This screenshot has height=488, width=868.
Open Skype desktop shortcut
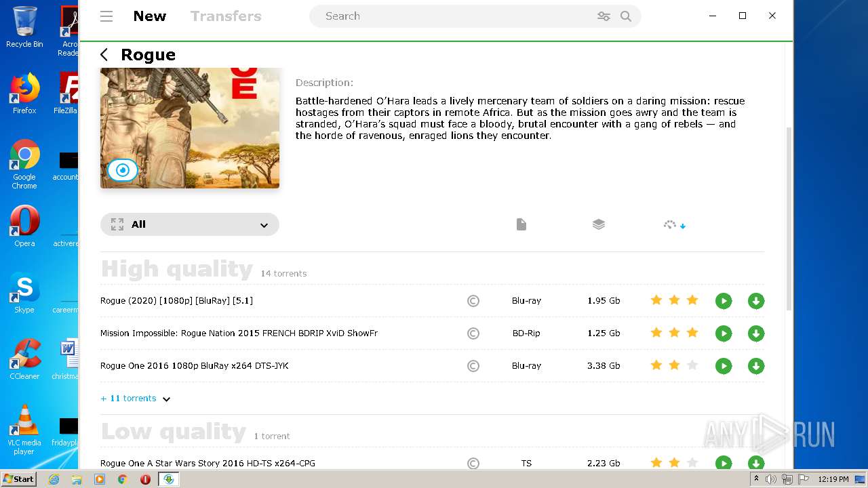(x=24, y=293)
